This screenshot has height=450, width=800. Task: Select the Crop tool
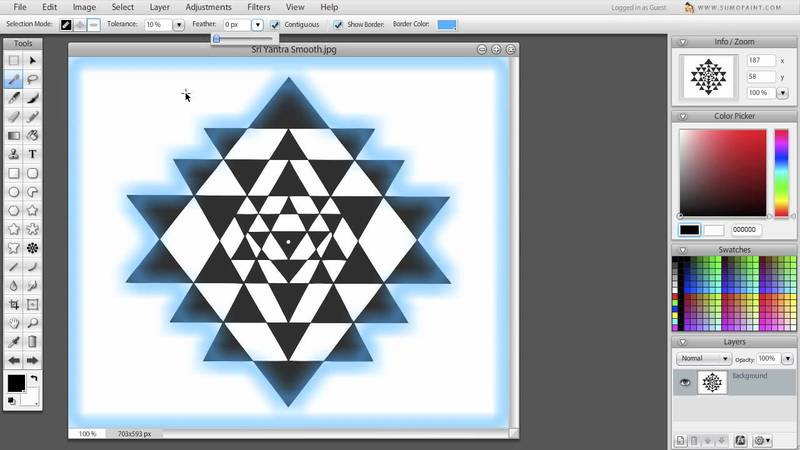click(x=14, y=305)
